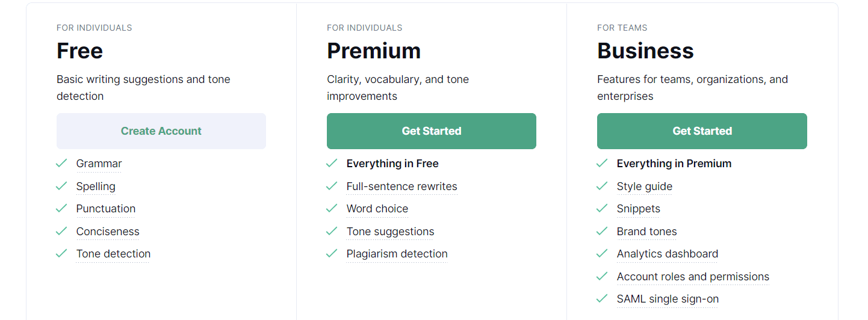Screen dimensions: 868x320
Task: Click the Brand tones link
Action: tap(646, 232)
